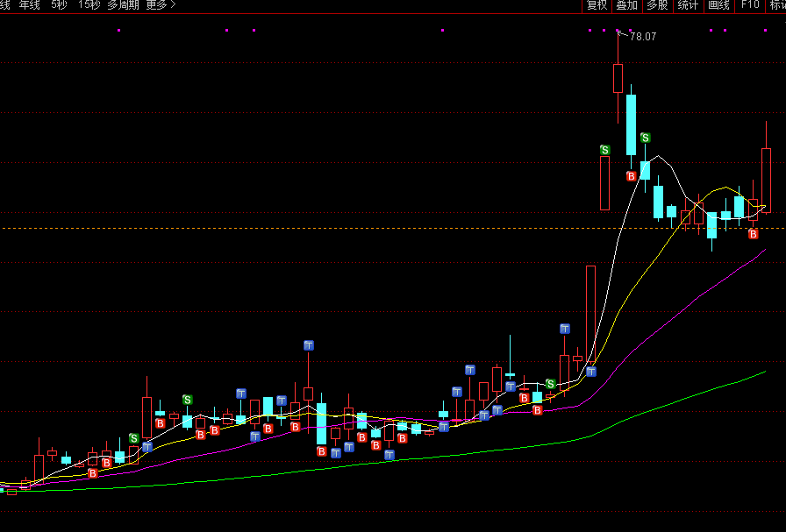Open the F10 company info
786x532 pixels.
(750, 5)
